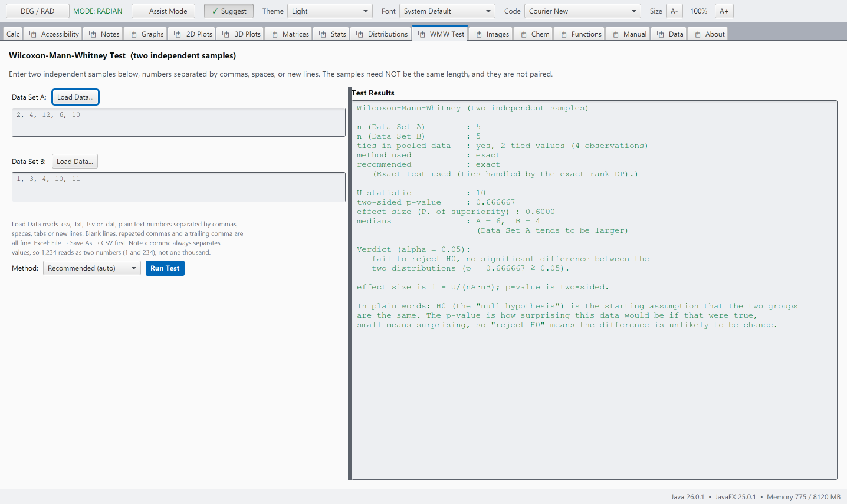The image size is (847, 504).
Task: Click the 100% size value
Action: [x=699, y=11]
